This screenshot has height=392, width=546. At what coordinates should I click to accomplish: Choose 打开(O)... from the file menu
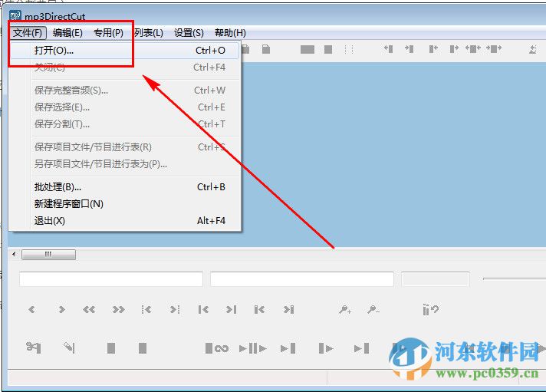(x=125, y=51)
